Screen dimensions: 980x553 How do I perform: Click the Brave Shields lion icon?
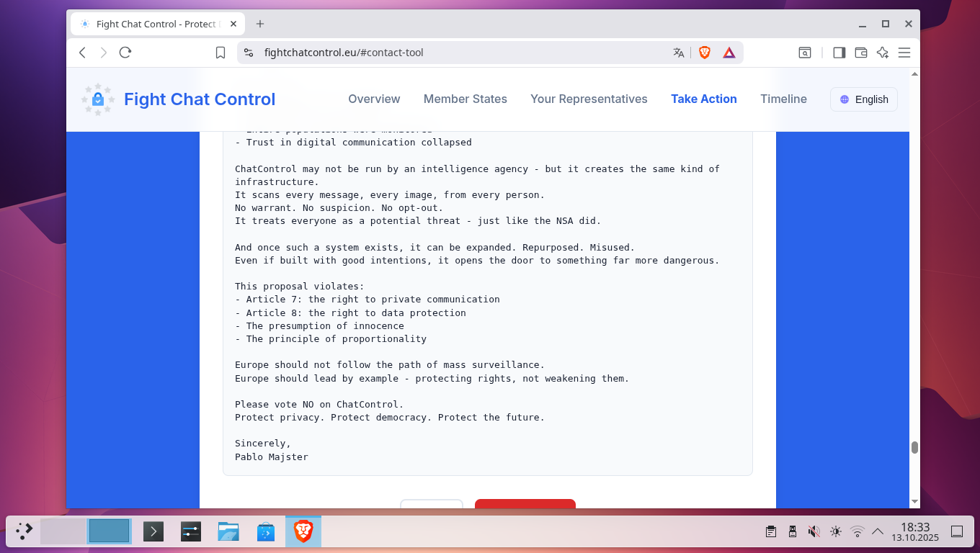pyautogui.click(x=705, y=53)
